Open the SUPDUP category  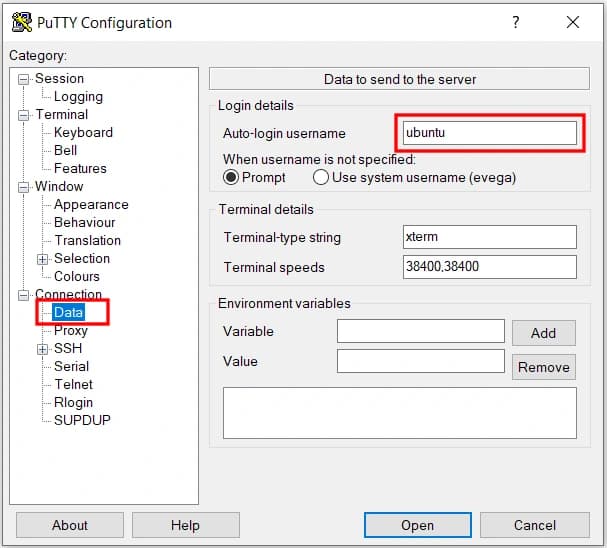(x=82, y=420)
